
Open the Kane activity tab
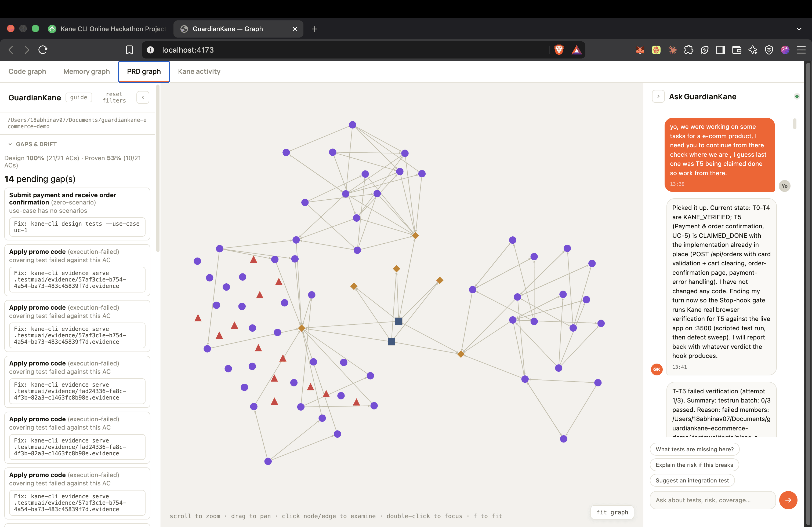click(199, 72)
